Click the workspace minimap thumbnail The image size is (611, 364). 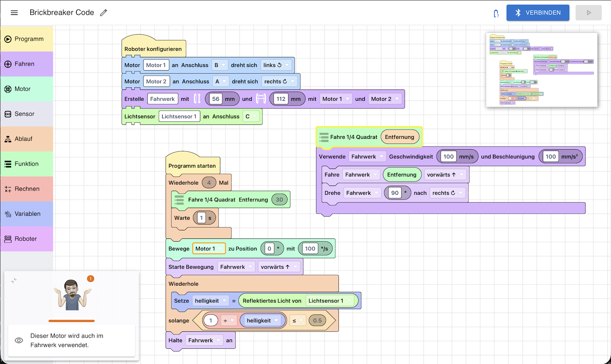541,70
